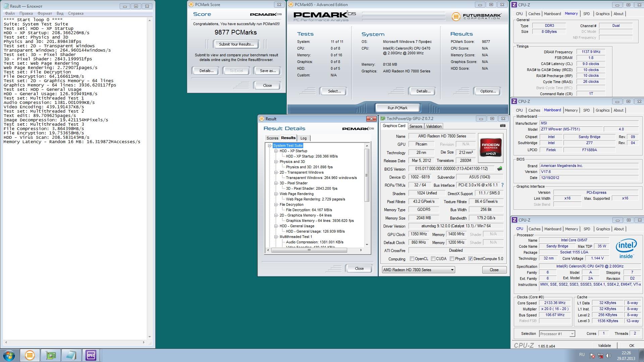Open Notepad taskbar icon
This screenshot has width=644, height=362.
(x=71, y=355)
